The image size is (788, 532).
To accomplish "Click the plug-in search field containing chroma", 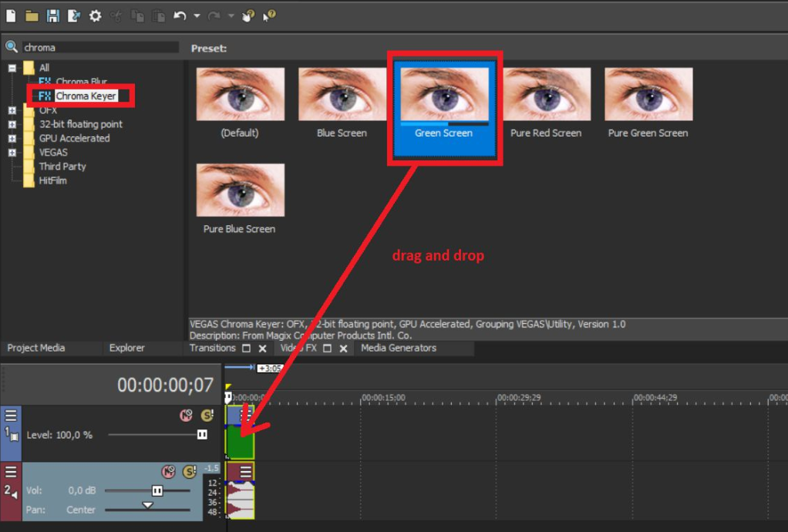I will (100, 47).
